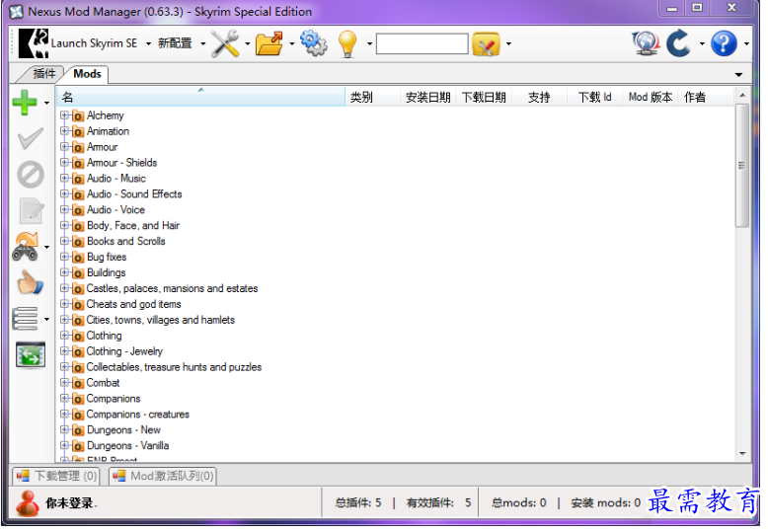Switch to the 插件 tab

43,73
